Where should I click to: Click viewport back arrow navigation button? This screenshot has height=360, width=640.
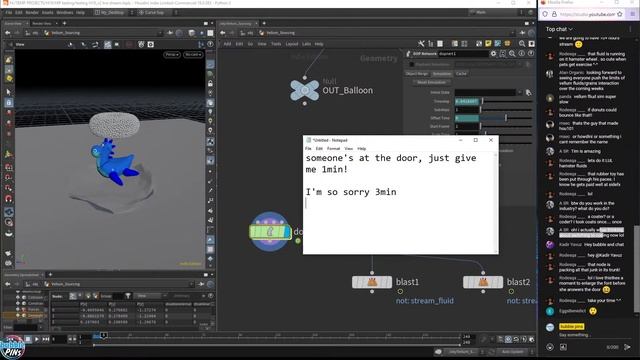tap(8, 33)
